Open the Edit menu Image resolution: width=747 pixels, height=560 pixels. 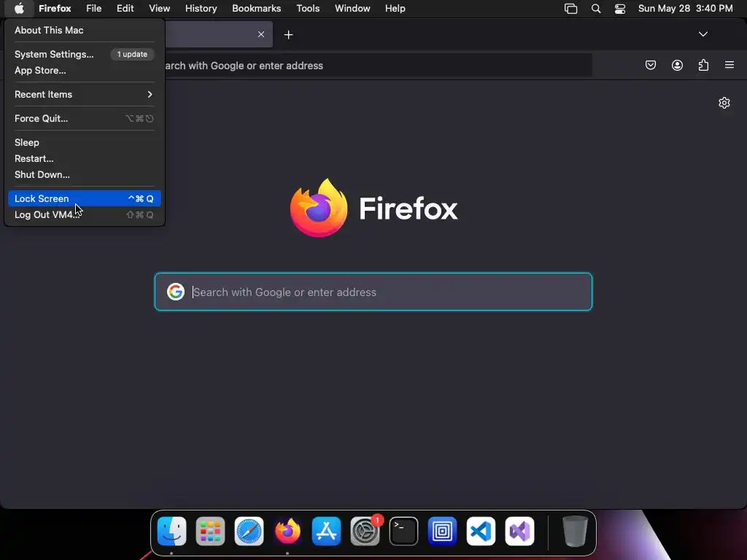(125, 8)
